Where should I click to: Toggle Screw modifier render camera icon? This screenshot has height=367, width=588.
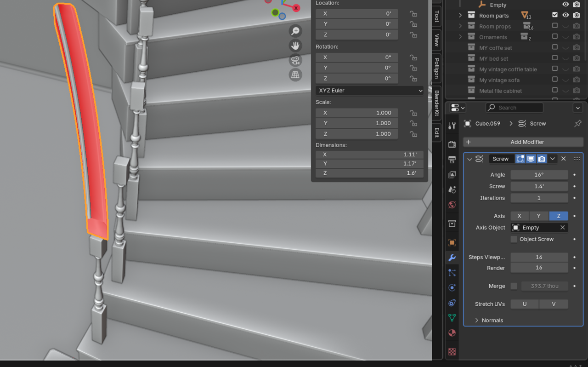click(x=542, y=159)
